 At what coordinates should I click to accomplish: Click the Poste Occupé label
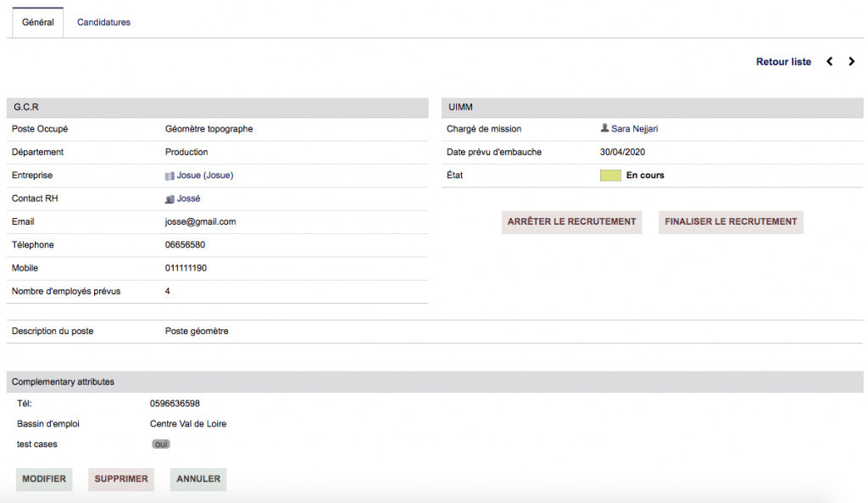(40, 129)
